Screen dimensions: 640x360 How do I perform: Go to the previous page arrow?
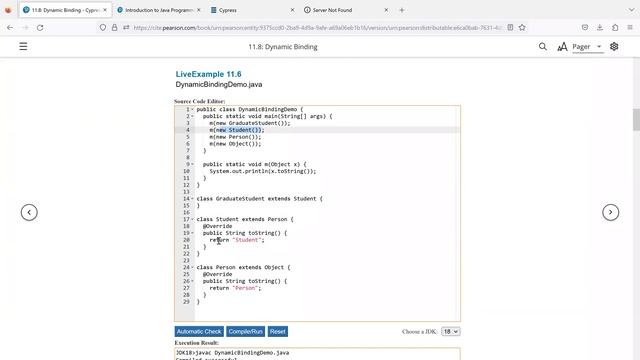pyautogui.click(x=29, y=212)
